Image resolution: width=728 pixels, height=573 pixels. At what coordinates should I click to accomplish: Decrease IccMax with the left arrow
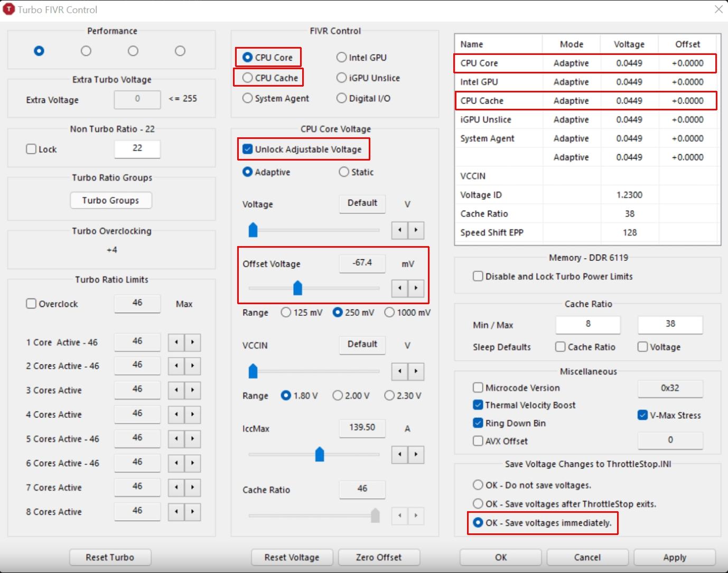click(400, 454)
